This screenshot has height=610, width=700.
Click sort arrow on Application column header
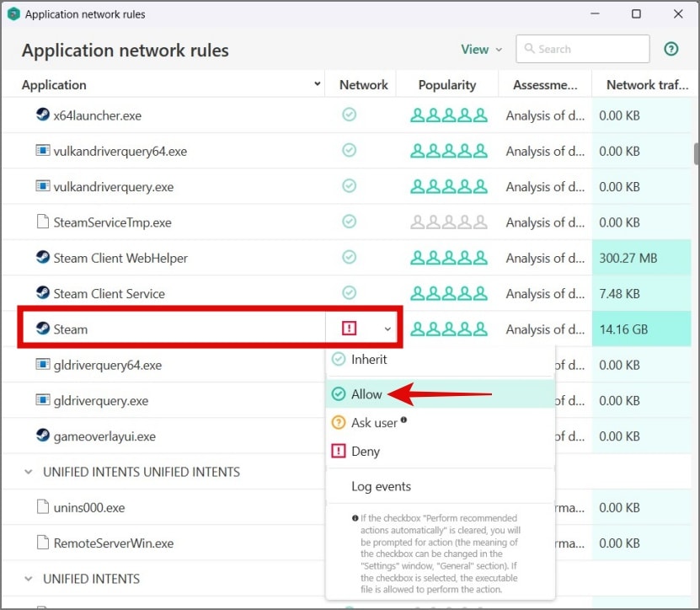click(x=317, y=83)
